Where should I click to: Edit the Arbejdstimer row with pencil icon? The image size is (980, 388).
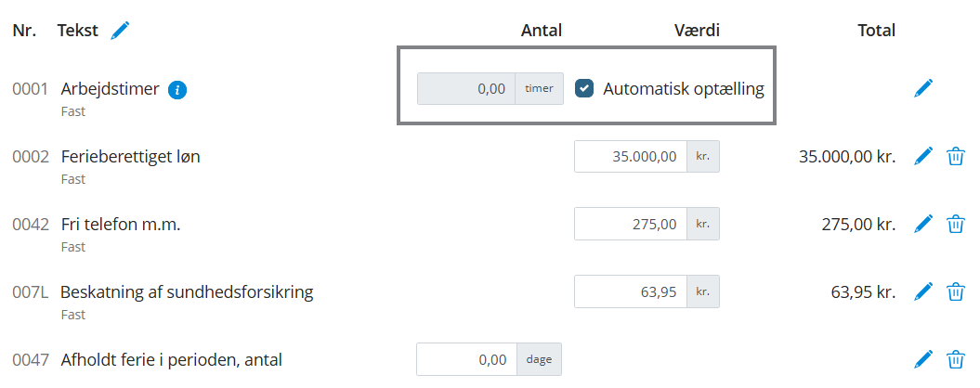click(922, 88)
